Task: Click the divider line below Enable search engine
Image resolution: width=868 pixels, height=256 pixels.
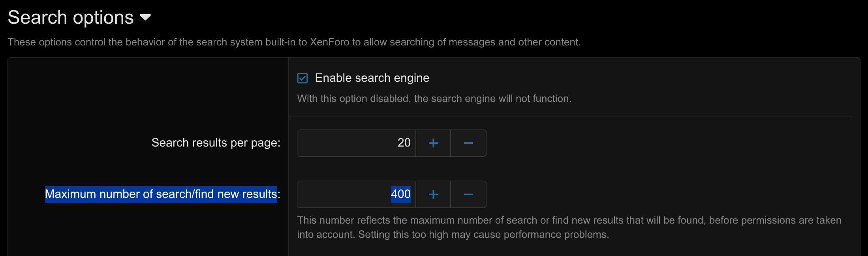Action: coord(570,117)
